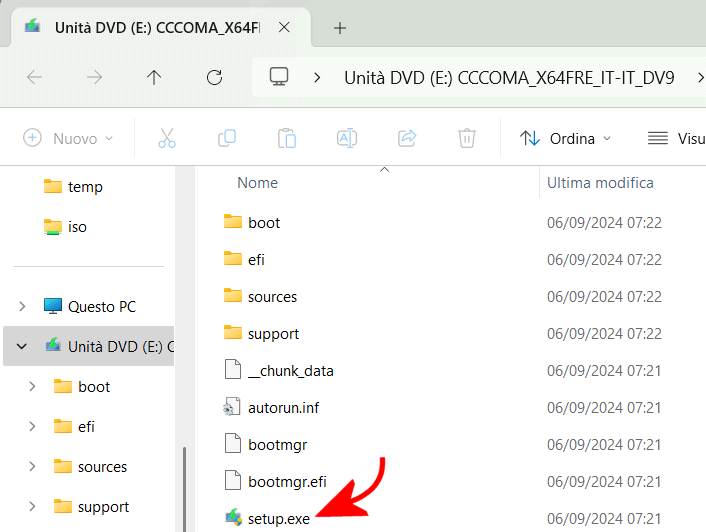
Task: Expand Questo PC tree node
Action: tap(22, 307)
